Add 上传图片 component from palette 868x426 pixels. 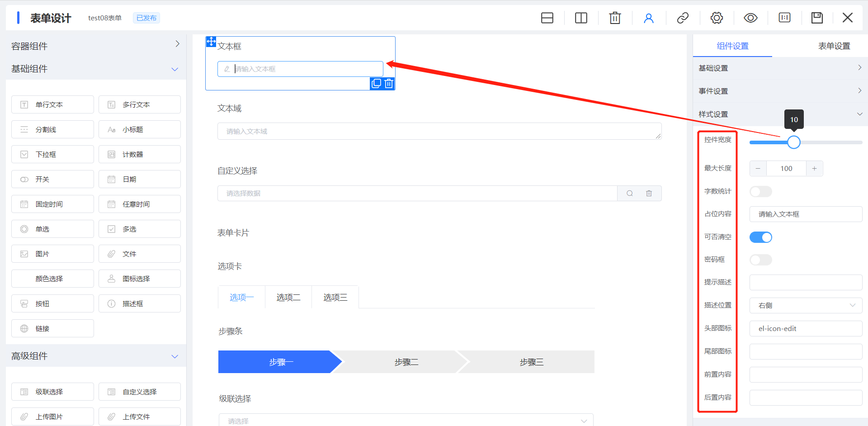point(52,417)
